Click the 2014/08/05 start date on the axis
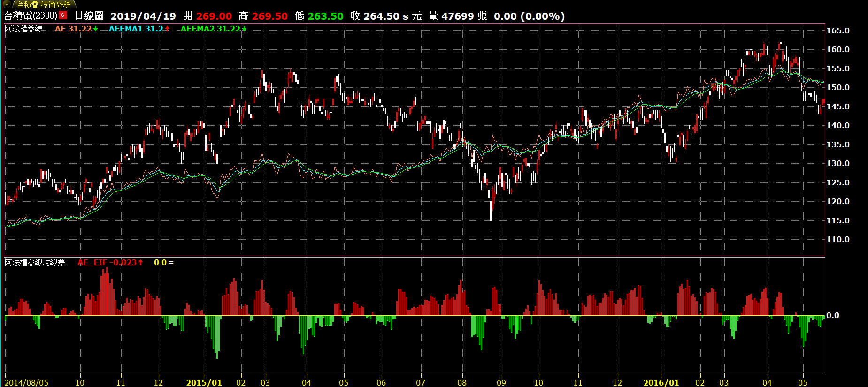 27,383
